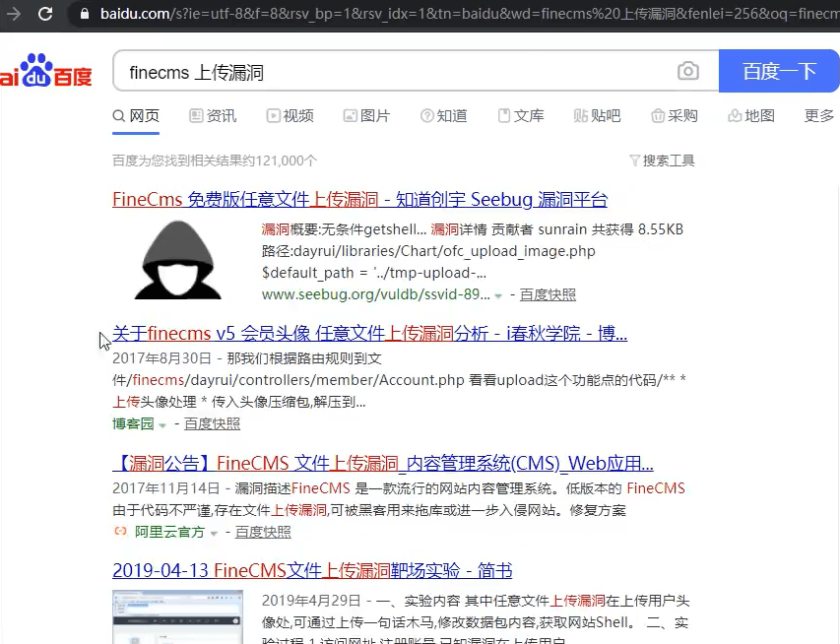Expand the 博客园 source dropdown arrow
This screenshot has height=644, width=840.
tap(162, 425)
